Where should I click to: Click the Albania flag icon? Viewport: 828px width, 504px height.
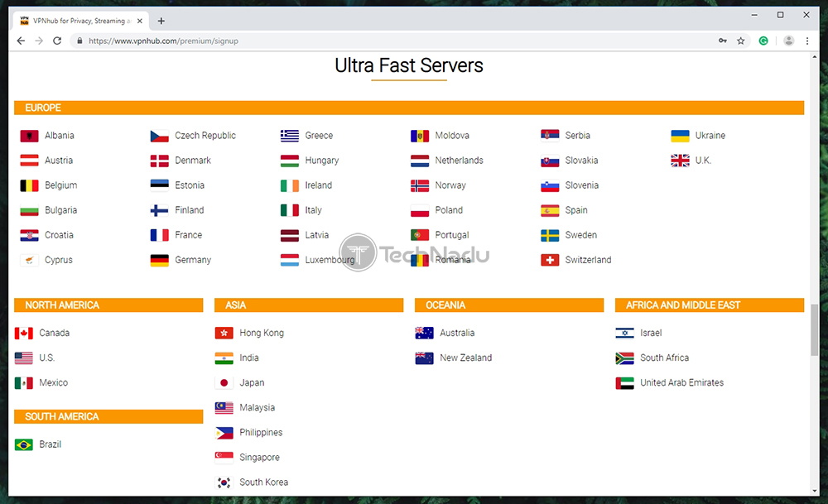(29, 136)
